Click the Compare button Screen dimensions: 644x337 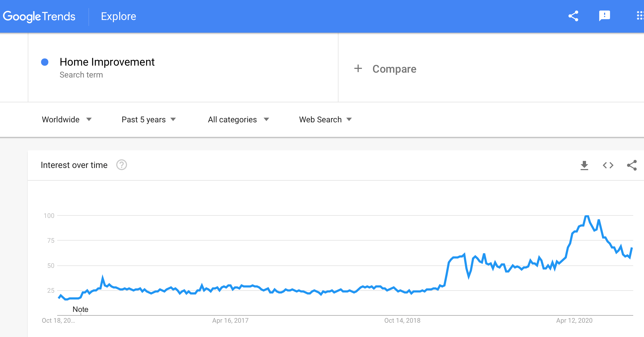[x=385, y=69]
